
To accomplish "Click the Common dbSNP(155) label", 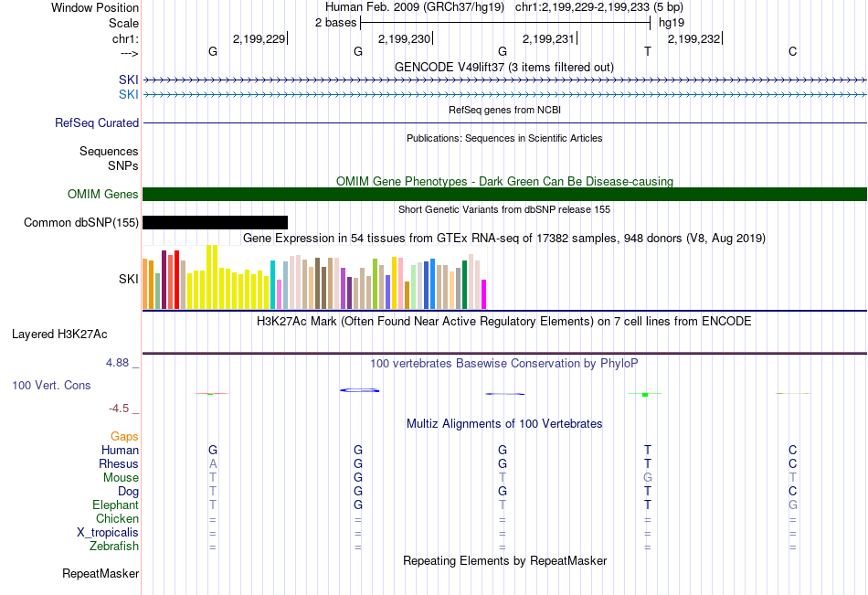I will tap(81, 223).
